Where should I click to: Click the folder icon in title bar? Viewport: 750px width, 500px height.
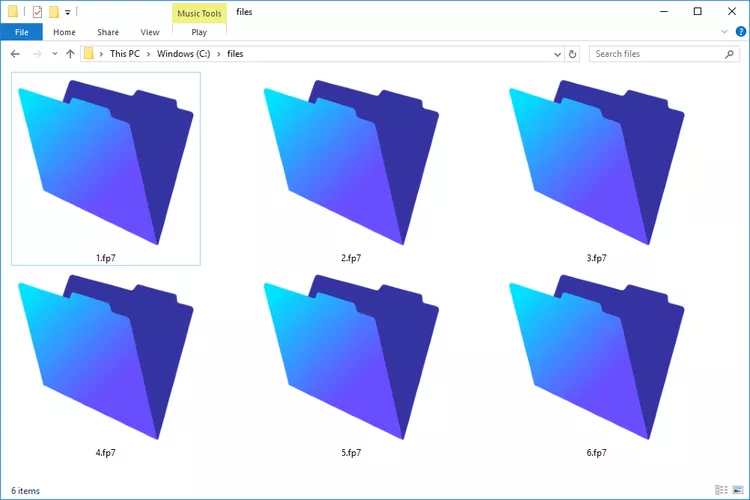tap(13, 11)
